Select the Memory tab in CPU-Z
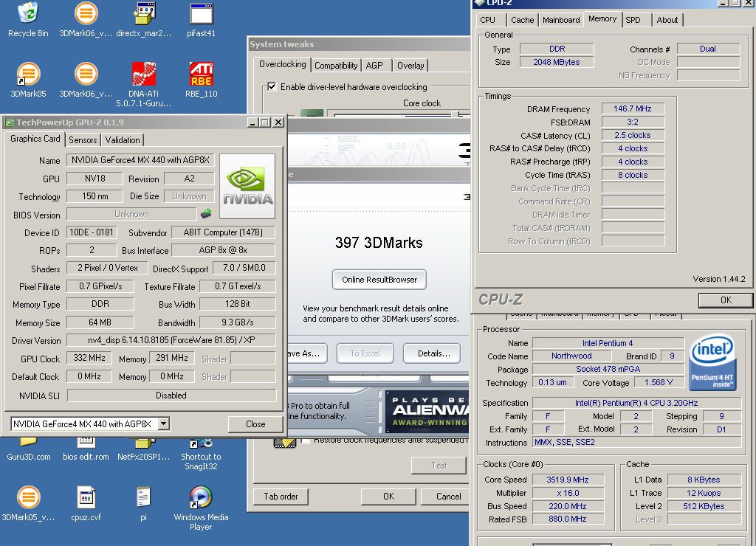This screenshot has width=756, height=546. point(602,18)
